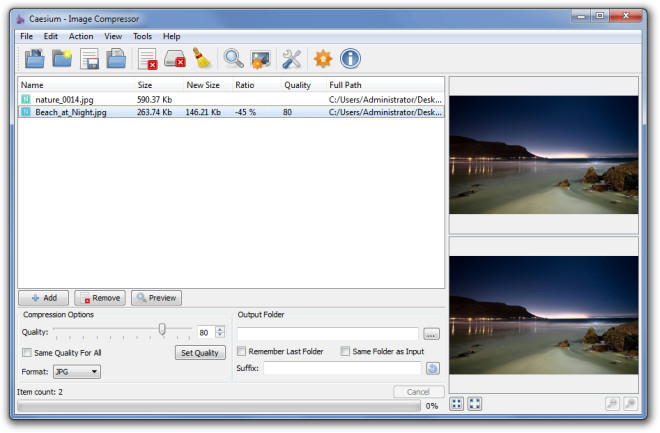
Task: Enable Same Quality For All checkbox
Action: 27,353
